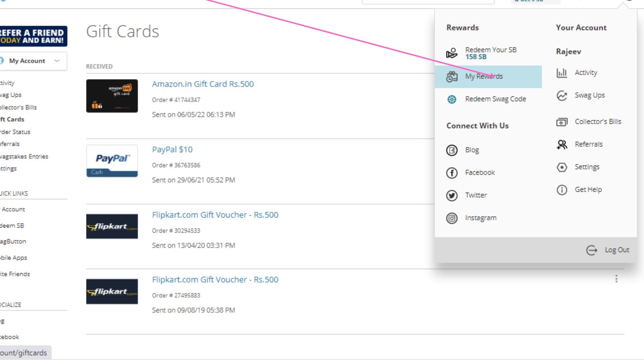644x362 pixels.
Task: Open Mobile Apps quick link
Action: point(13,258)
